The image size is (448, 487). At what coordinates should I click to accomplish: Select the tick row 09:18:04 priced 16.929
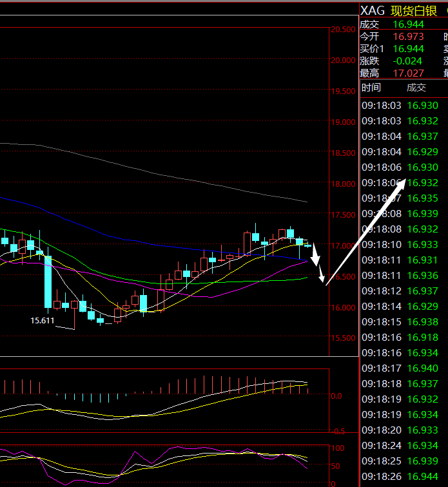pyautogui.click(x=400, y=152)
